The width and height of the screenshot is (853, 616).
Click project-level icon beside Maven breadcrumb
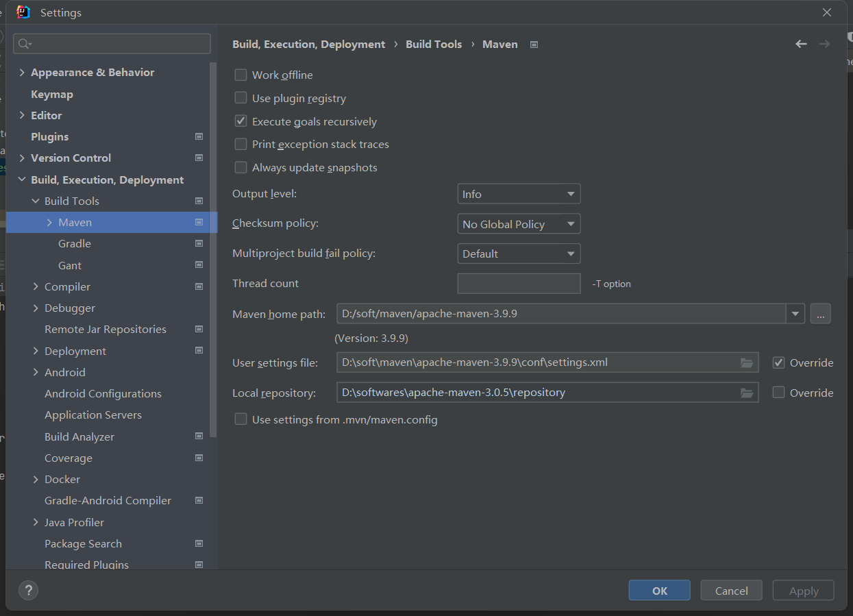coord(534,45)
